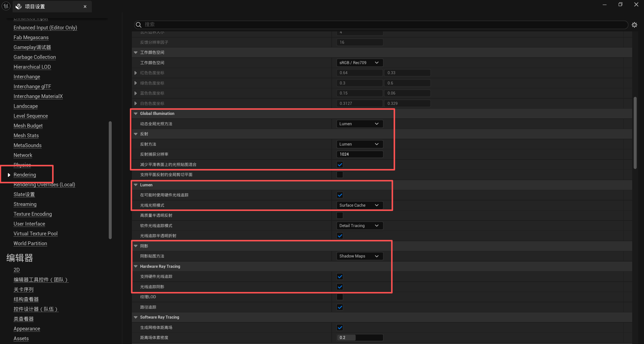Viewport: 644px width, 344px height.
Task: Open Hierarchical LOD settings
Action: pos(32,67)
